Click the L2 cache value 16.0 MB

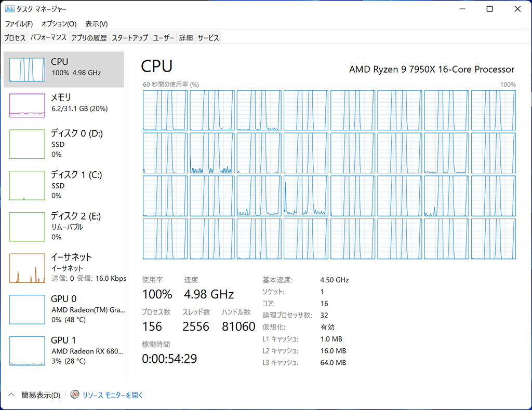pos(333,351)
